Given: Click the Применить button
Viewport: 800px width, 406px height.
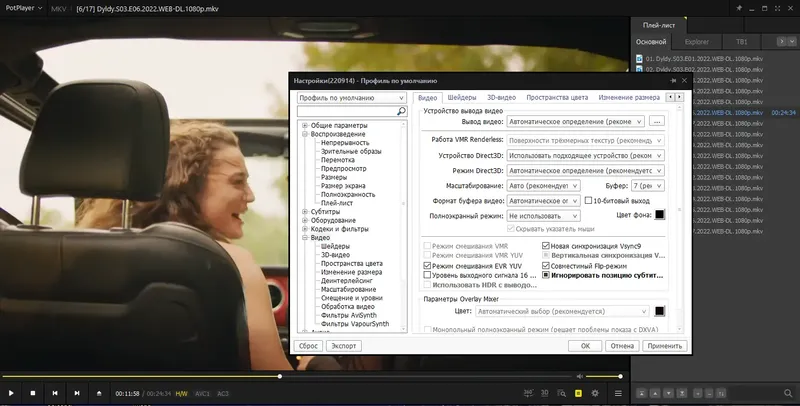Looking at the screenshot, I should 665,346.
